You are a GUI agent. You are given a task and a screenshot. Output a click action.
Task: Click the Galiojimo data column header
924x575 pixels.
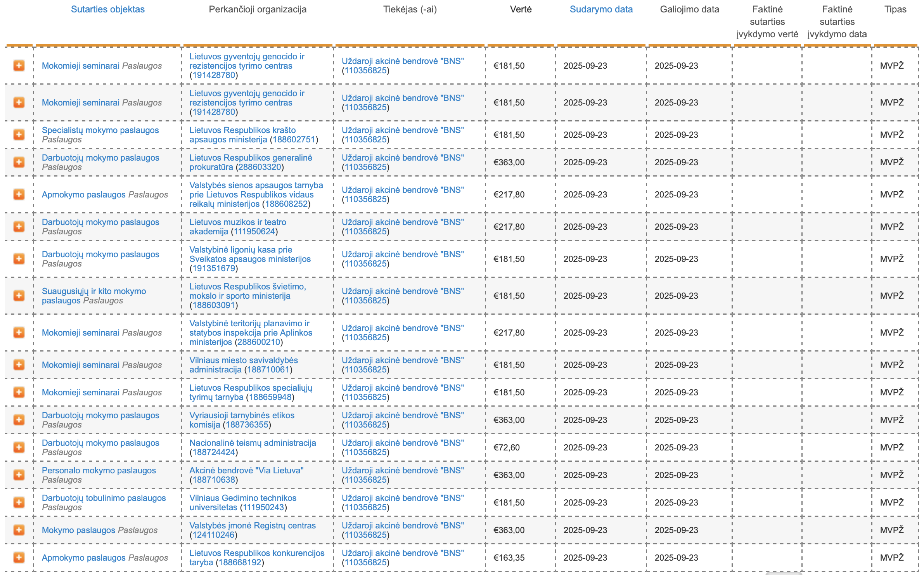689,9
